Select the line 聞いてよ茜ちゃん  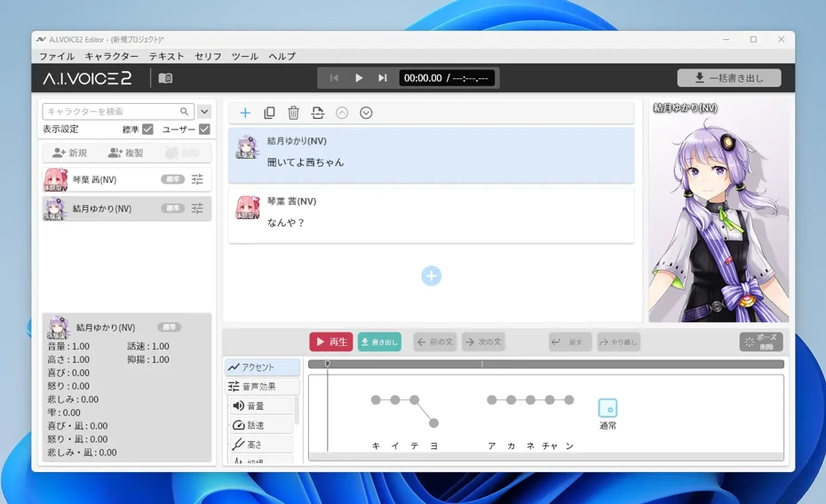[x=431, y=155]
